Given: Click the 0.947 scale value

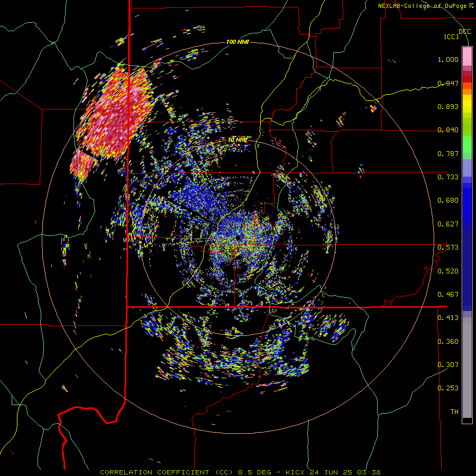Looking at the screenshot, I should tap(448, 83).
